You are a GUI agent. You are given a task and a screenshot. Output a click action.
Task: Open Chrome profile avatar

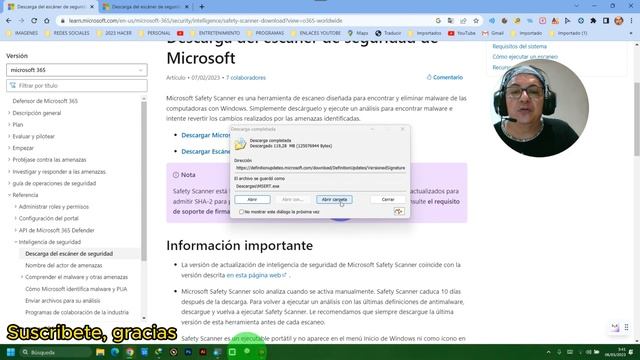tap(619, 20)
